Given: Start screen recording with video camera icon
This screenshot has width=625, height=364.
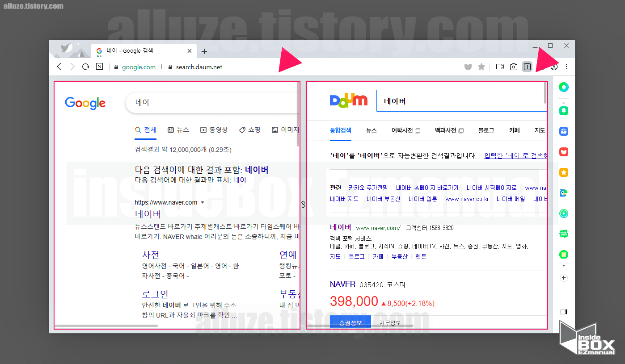Looking at the screenshot, I should [500, 67].
